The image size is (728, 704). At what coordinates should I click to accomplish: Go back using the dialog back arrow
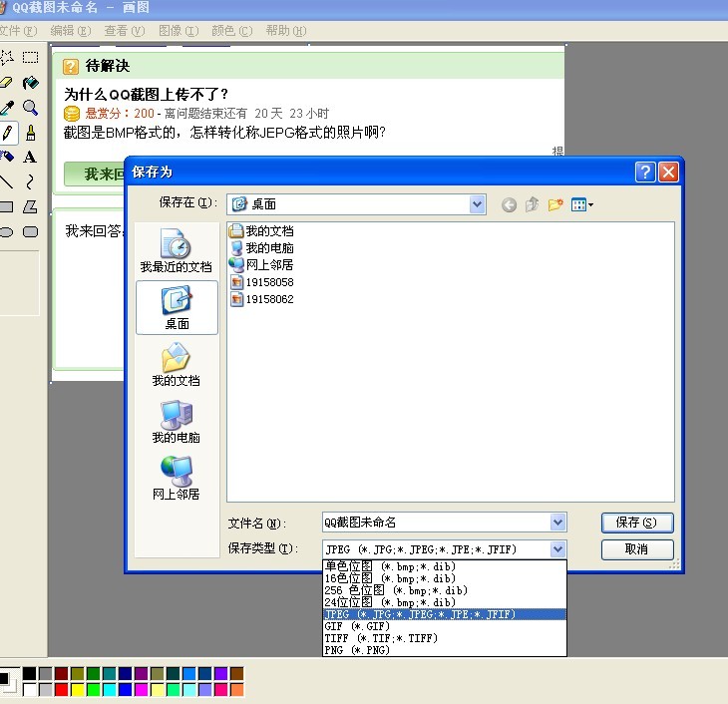510,204
